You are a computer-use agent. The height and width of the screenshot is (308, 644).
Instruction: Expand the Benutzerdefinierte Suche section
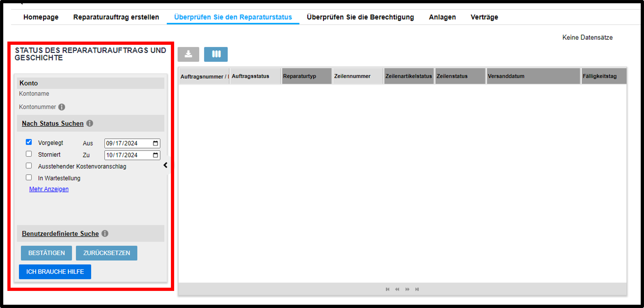(60, 234)
